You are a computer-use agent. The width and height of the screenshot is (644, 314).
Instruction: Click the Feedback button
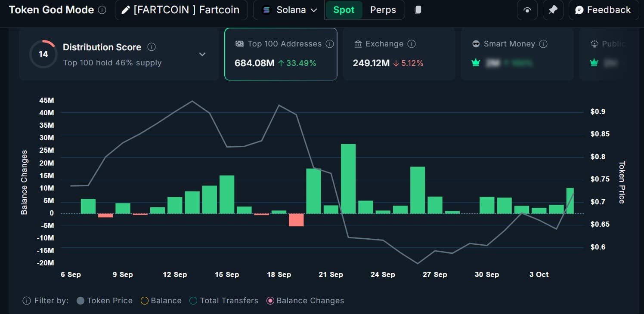pos(604,10)
